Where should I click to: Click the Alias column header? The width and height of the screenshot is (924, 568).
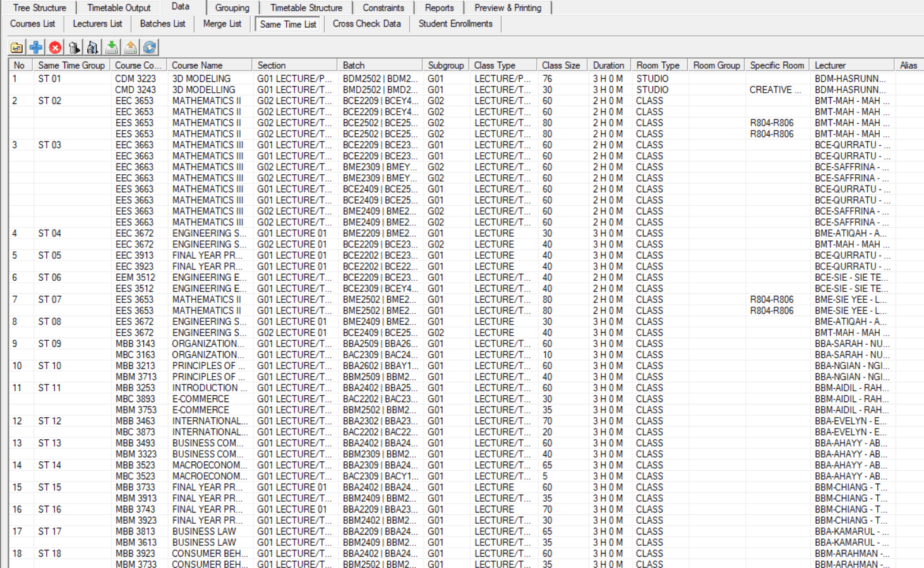(909, 65)
